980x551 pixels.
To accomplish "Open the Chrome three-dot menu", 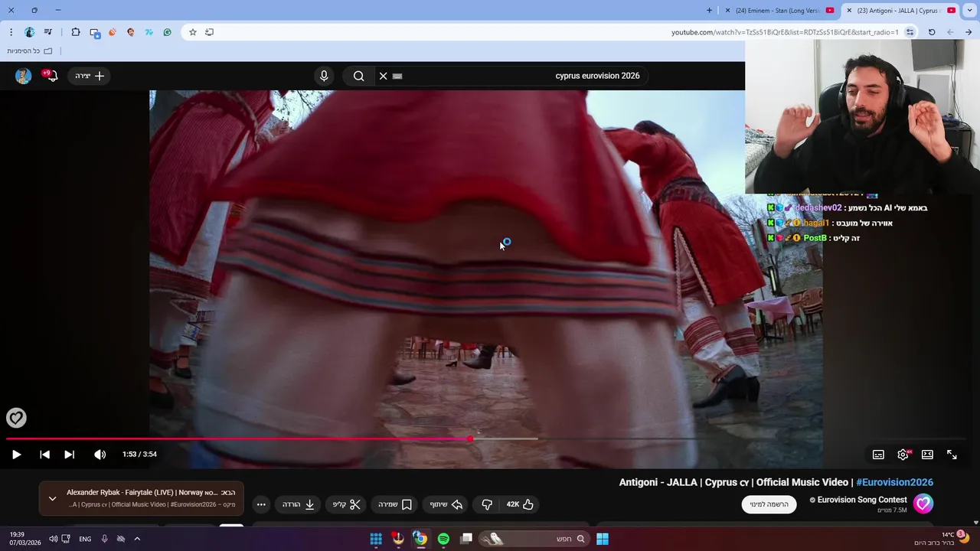I will [x=11, y=32].
